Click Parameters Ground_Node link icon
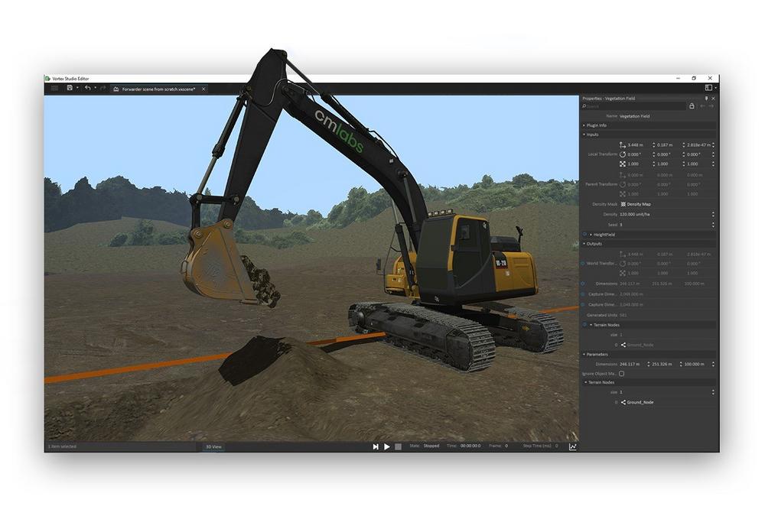Image resolution: width=765 pixels, height=532 pixels. 623,403
